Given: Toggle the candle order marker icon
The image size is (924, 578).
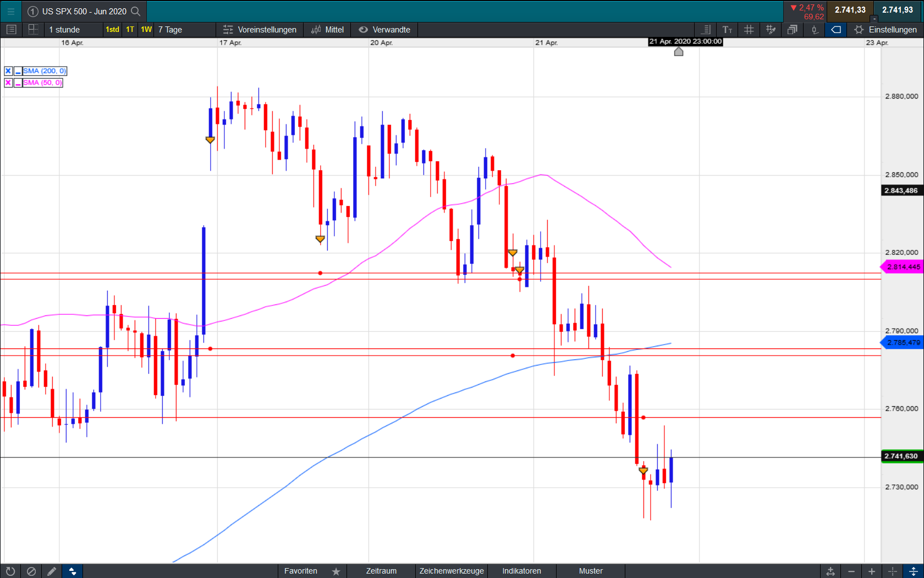Looking at the screenshot, I should (x=814, y=30).
